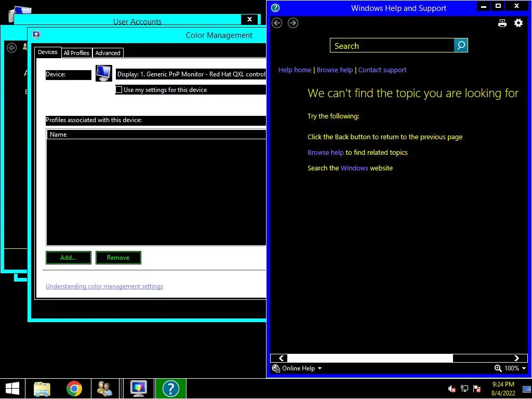Go back in Windows Help and Support
Image resolution: width=532 pixels, height=399 pixels.
pos(277,23)
